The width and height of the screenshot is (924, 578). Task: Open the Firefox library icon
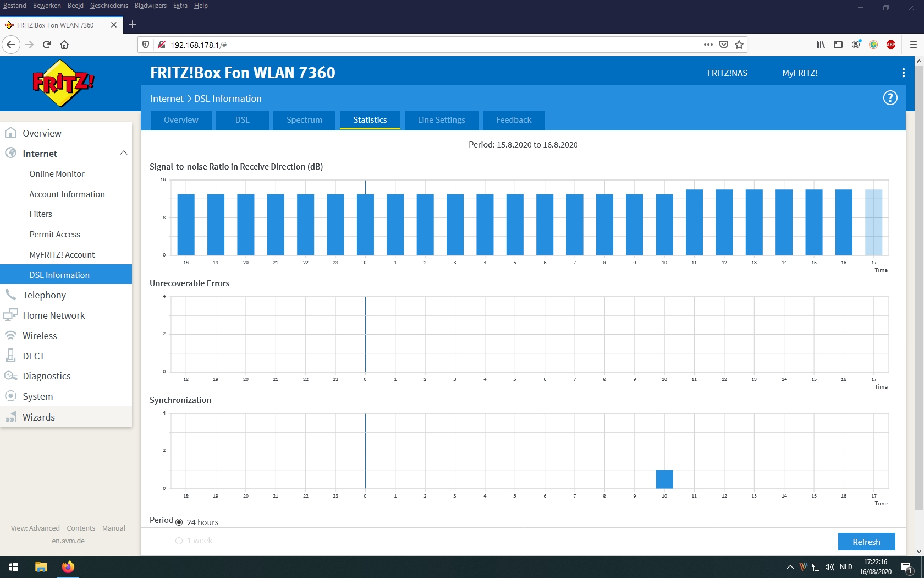click(821, 45)
